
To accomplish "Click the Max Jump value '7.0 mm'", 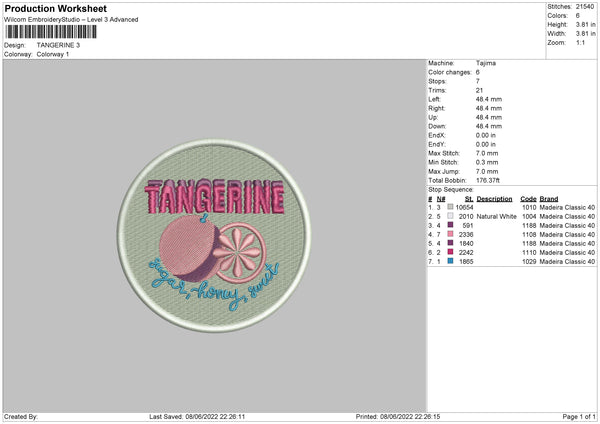I will (487, 171).
